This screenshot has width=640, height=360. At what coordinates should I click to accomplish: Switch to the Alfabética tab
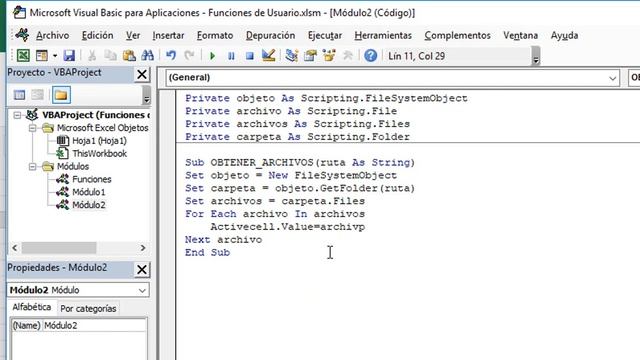click(x=31, y=307)
